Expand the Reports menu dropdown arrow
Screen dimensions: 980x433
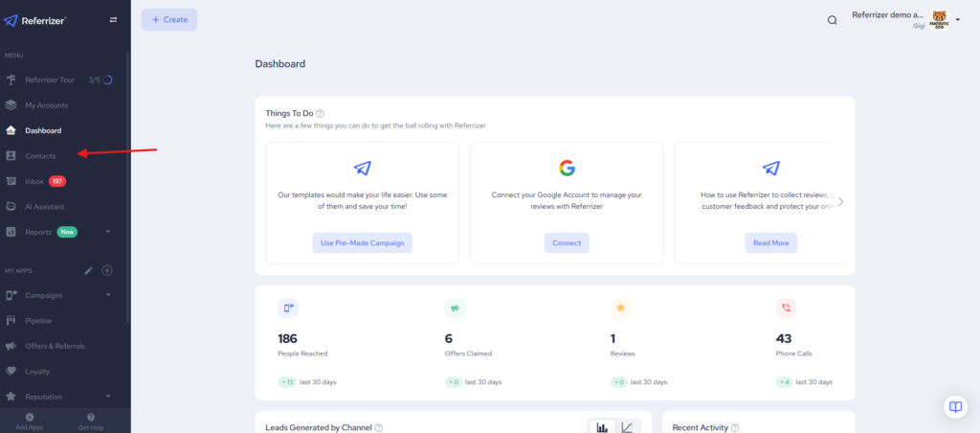pyautogui.click(x=108, y=232)
